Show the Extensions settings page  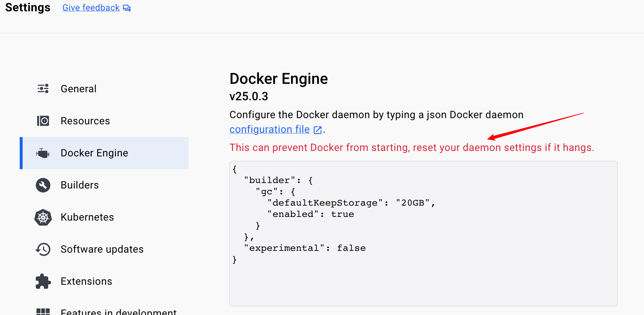click(86, 281)
